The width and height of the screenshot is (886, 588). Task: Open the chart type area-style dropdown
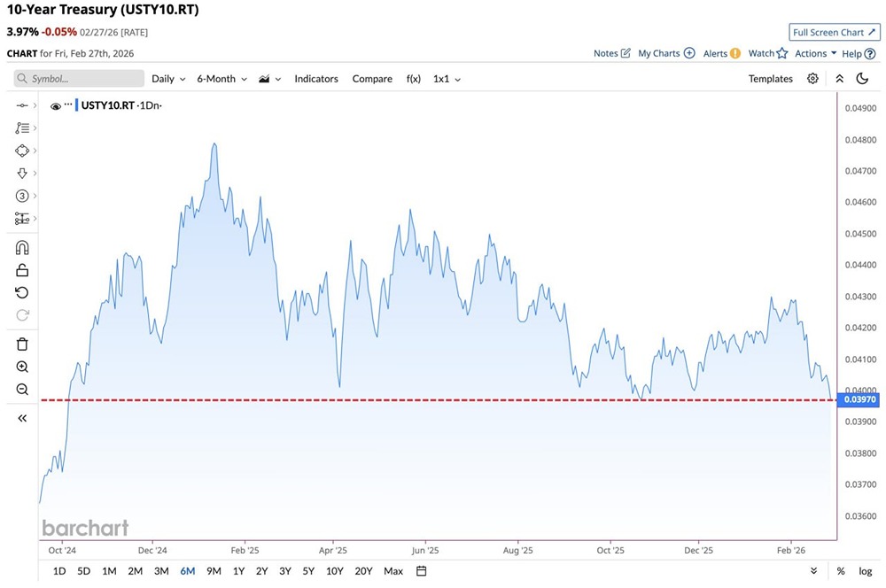coord(266,79)
